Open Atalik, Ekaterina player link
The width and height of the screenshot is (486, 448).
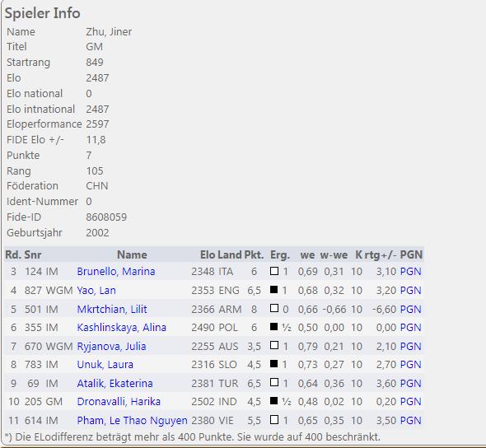coord(114,383)
